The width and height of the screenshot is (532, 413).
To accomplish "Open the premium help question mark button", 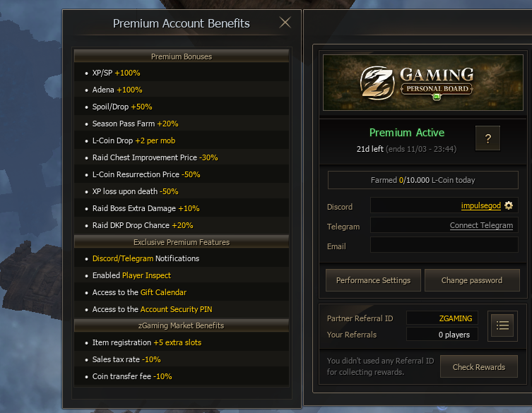I will click(x=487, y=138).
